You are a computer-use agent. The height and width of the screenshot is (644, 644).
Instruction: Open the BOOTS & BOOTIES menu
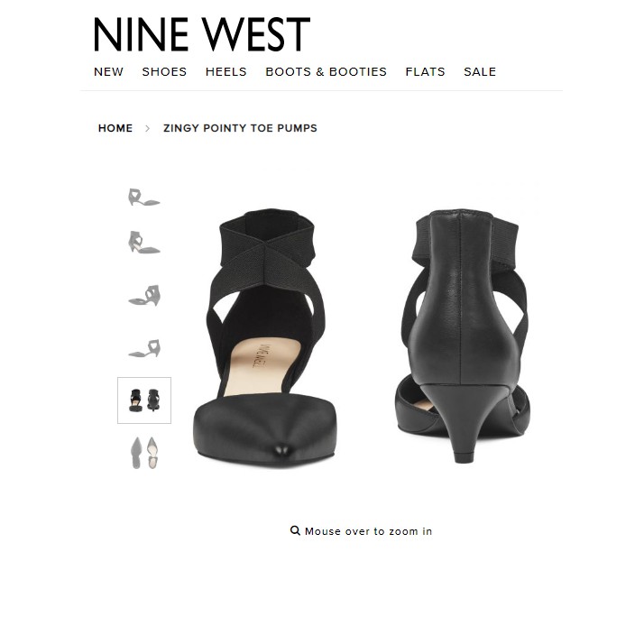tap(327, 71)
